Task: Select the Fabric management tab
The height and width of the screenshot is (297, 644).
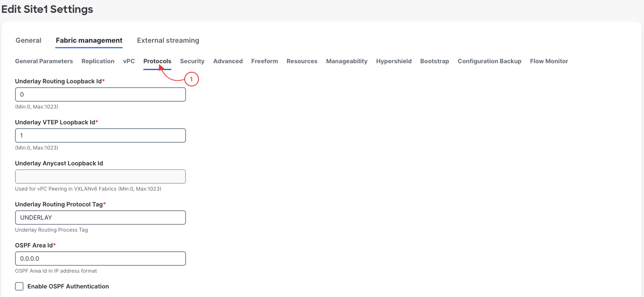Action: (x=89, y=40)
